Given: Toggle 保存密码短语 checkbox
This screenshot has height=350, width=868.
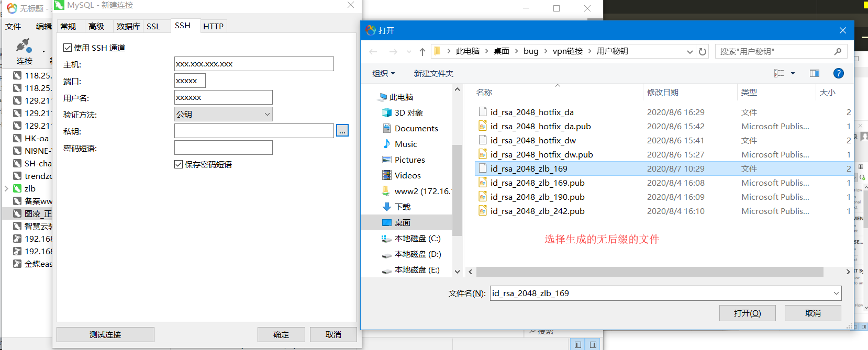Looking at the screenshot, I should [179, 164].
